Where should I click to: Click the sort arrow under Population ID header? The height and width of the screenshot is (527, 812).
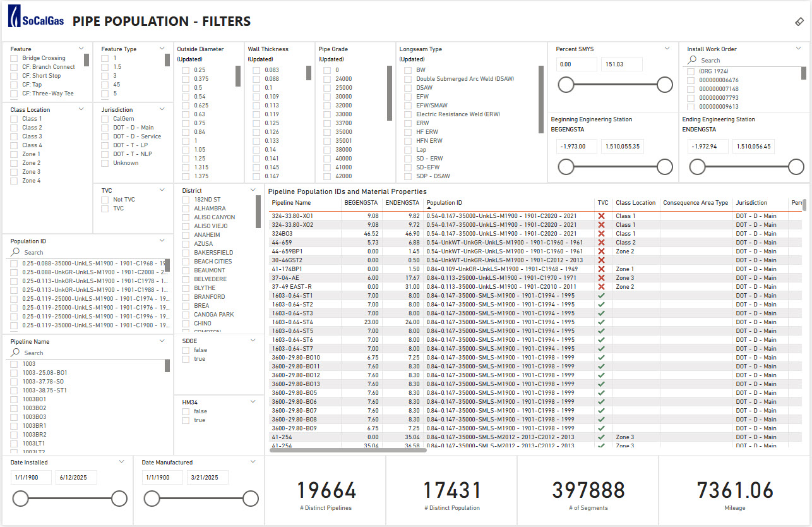[x=429, y=208]
